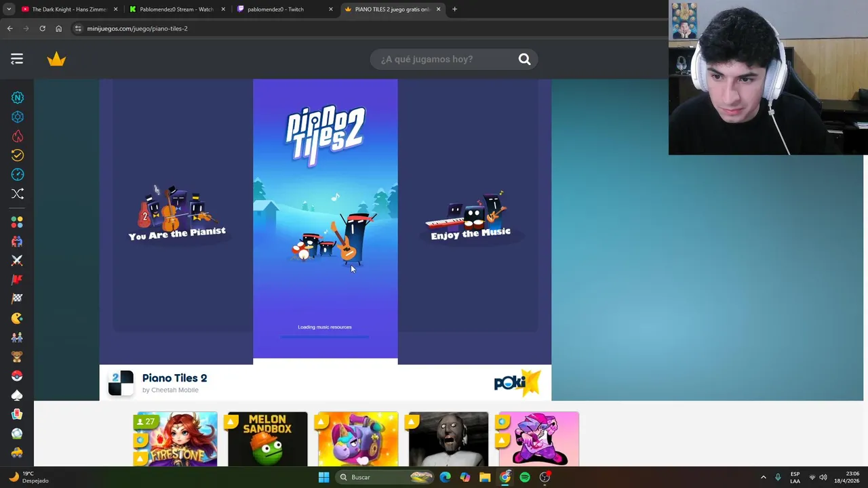Image resolution: width=868 pixels, height=488 pixels.
Task: Open the four colored dots category icon
Action: pyautogui.click(x=17, y=222)
